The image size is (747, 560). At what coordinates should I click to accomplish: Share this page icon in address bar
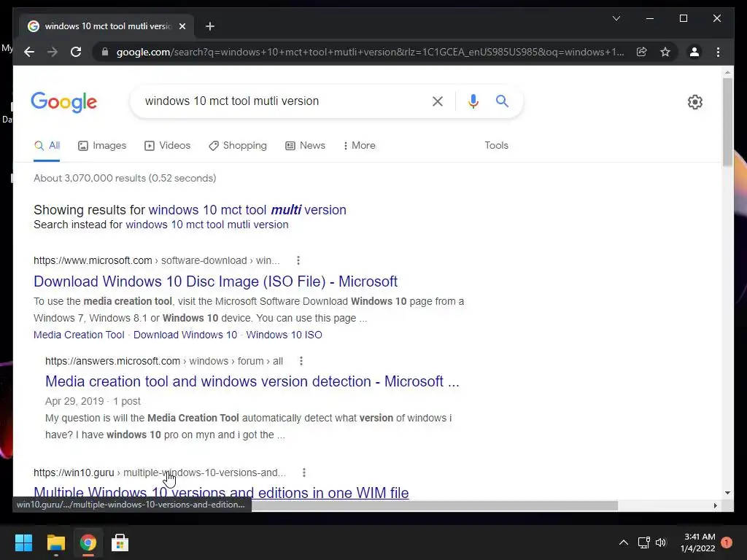tap(642, 52)
